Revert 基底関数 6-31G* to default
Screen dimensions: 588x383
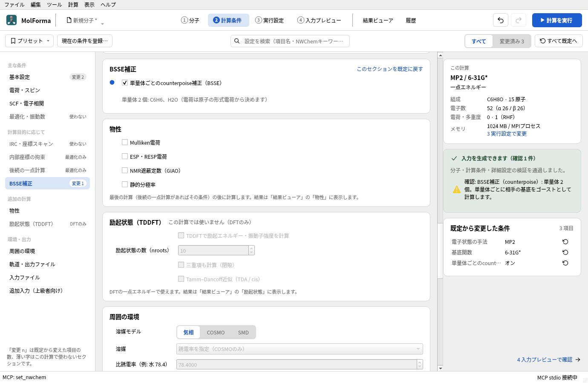[x=565, y=252]
